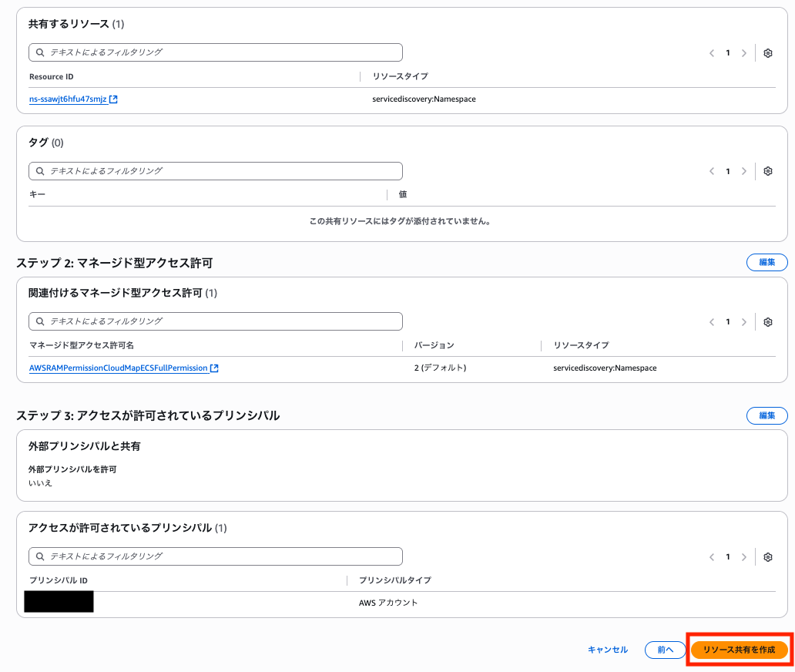The height and width of the screenshot is (672, 795).
Task: Click 'ステップ 3: アクセスが許可されているプリンシパル' heading
Action: [148, 415]
